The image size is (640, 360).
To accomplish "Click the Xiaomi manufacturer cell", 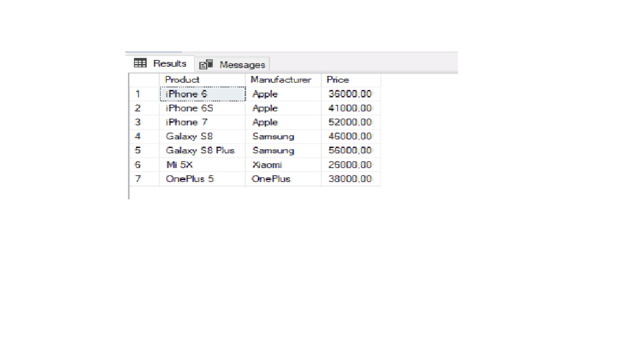I will click(283, 165).
